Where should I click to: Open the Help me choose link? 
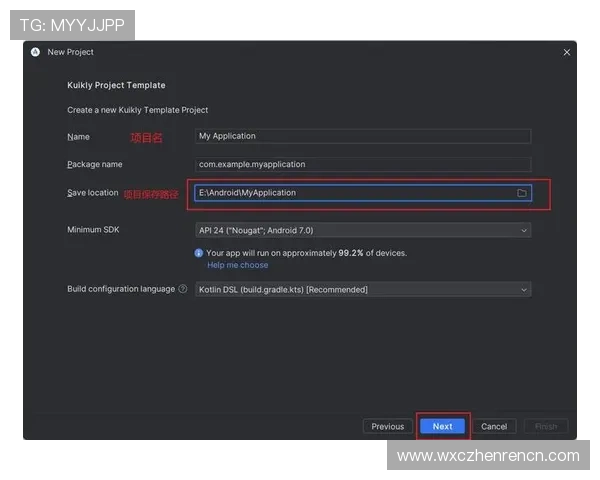pos(238,265)
